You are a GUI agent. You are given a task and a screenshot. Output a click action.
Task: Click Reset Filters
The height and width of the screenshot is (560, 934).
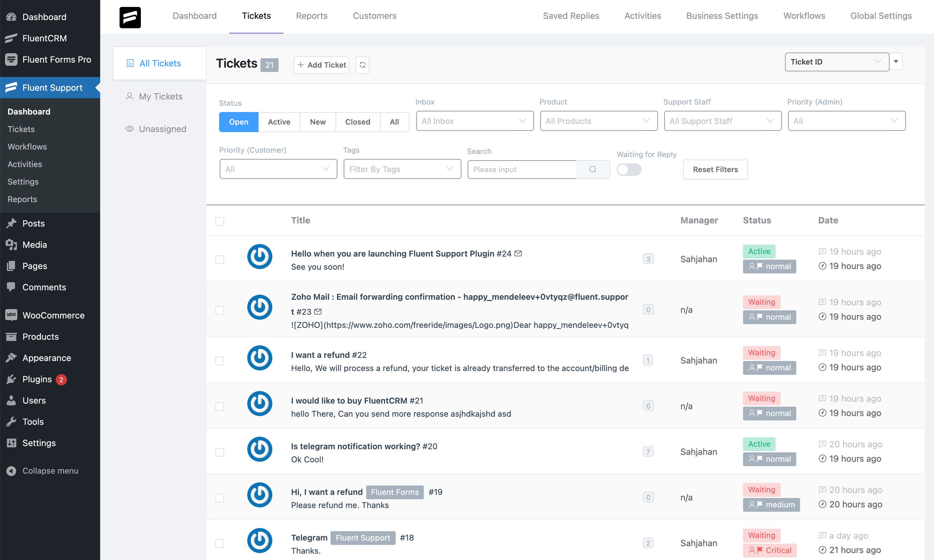pos(715,169)
